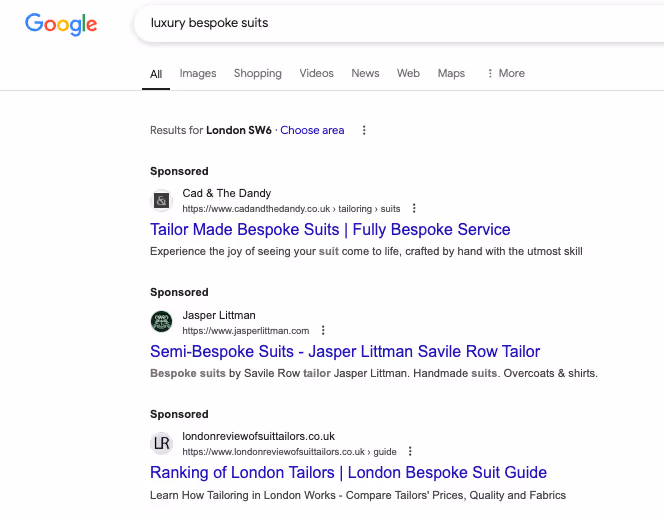Click description 'Bespoke suits by Savile Row tailor'
The width and height of the screenshot is (664, 523).
(x=374, y=373)
